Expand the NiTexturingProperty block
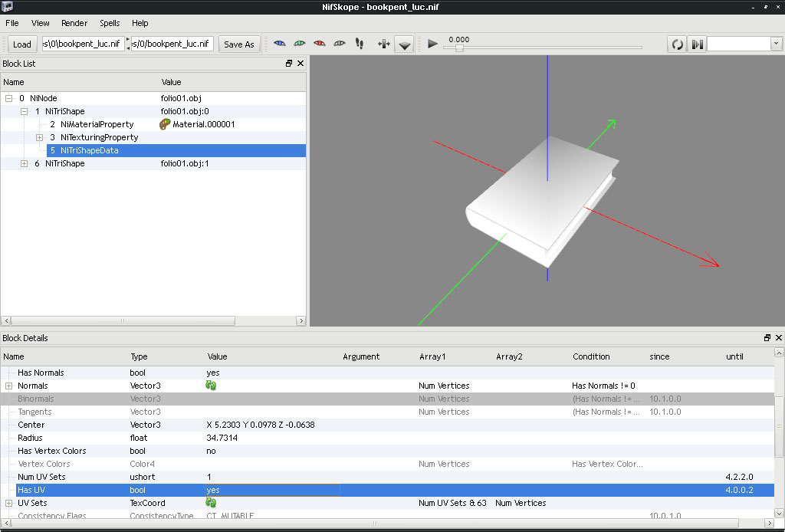This screenshot has height=532, width=785. (40, 137)
